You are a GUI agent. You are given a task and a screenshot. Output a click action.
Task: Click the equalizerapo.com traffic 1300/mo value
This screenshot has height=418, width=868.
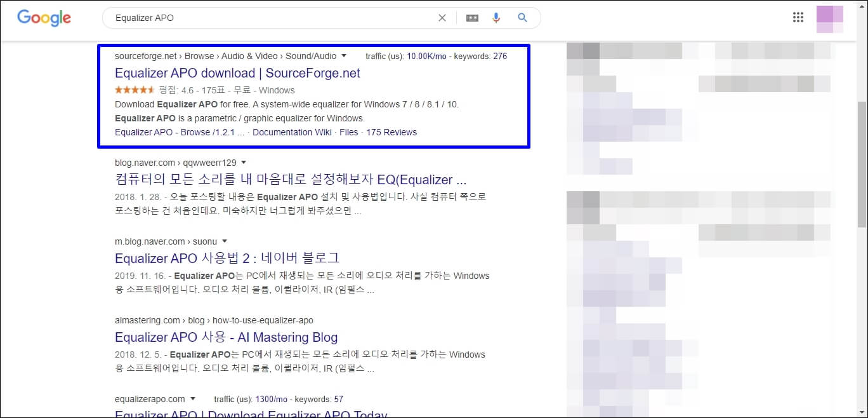click(272, 399)
